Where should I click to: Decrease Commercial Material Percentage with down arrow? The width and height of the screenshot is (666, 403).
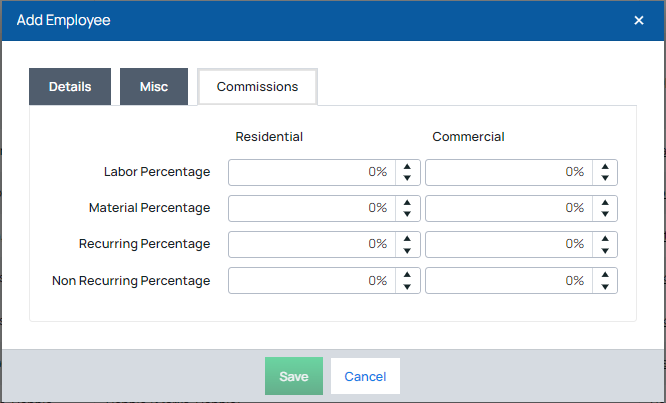604,214
